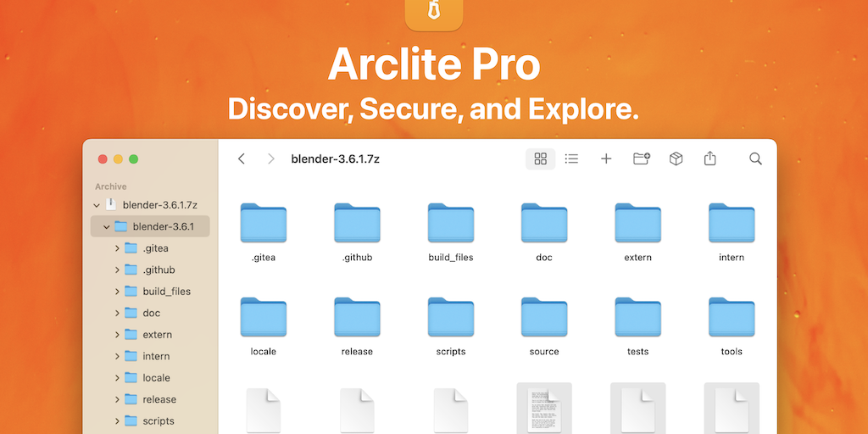Open the share icon in toolbar
The width and height of the screenshot is (868, 434).
[x=710, y=159]
